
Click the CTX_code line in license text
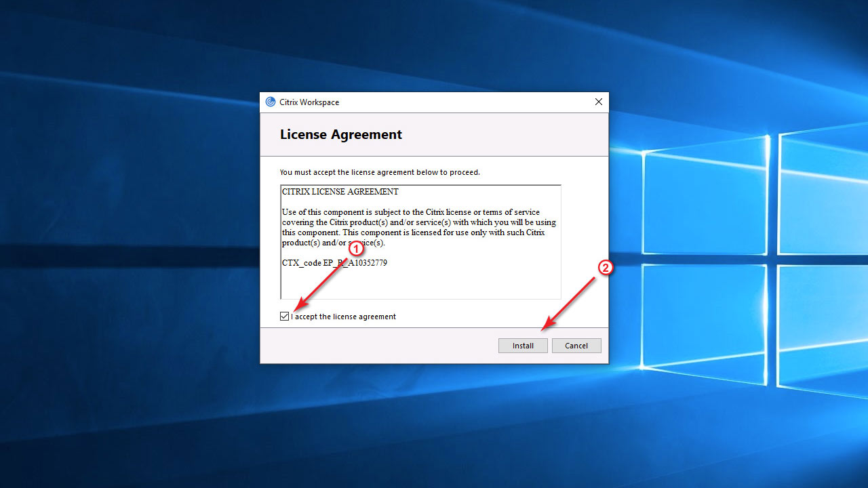point(334,263)
